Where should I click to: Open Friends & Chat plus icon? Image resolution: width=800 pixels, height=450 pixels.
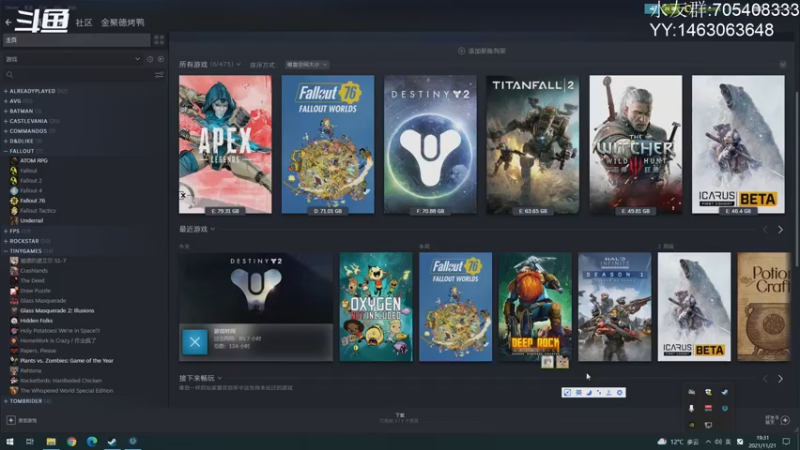[x=785, y=420]
